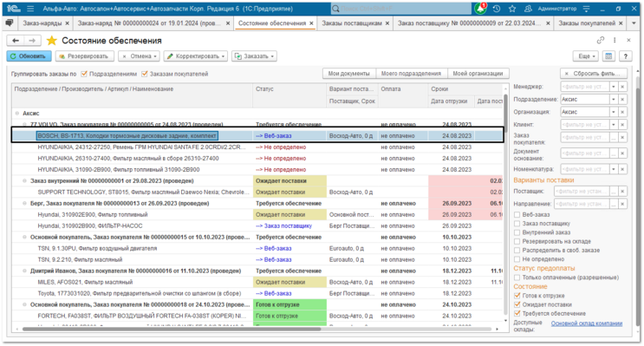
Task: Clear the Менеджер filter with its x
Action: pos(622,87)
